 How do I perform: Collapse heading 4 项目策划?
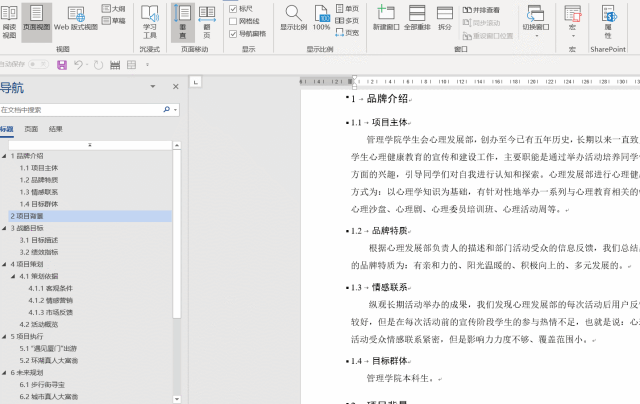4,264
